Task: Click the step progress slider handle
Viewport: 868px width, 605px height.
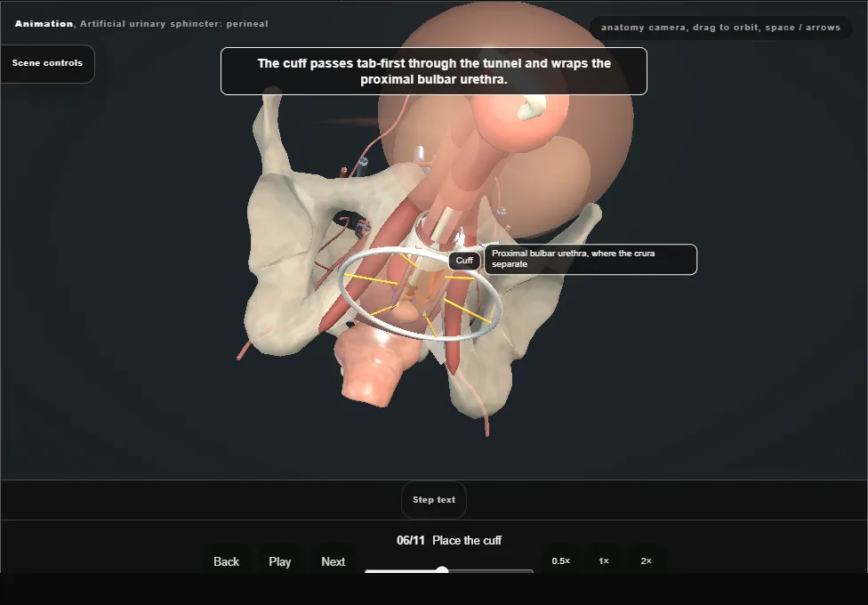Action: [x=442, y=570]
